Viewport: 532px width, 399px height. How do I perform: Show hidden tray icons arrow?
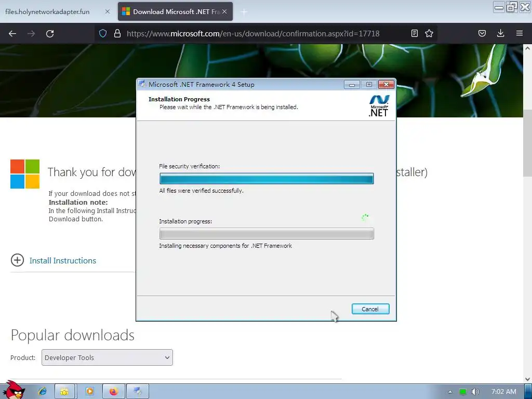click(x=450, y=392)
